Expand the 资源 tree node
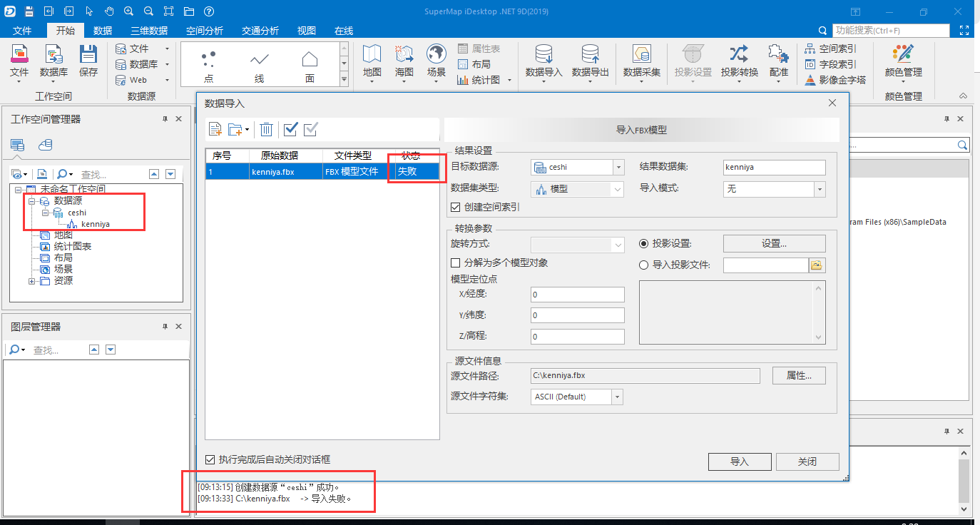Viewport: 980px width, 525px height. (31, 281)
